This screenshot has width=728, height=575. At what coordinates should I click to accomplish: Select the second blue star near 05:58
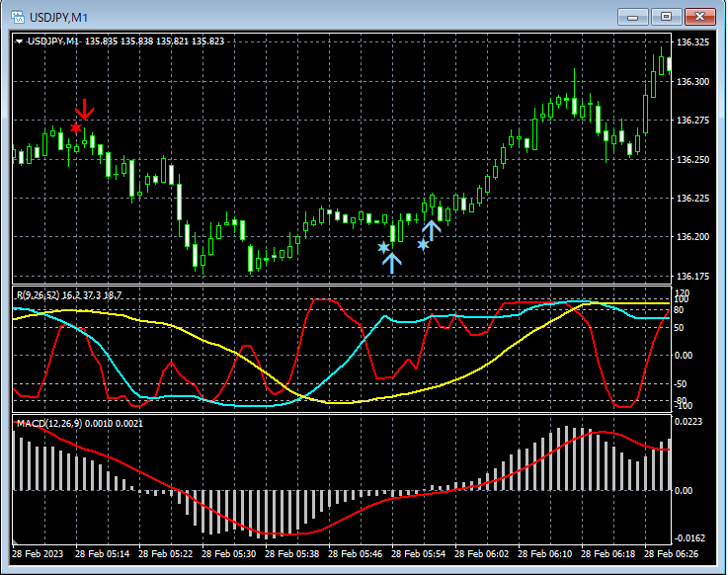coord(423,244)
